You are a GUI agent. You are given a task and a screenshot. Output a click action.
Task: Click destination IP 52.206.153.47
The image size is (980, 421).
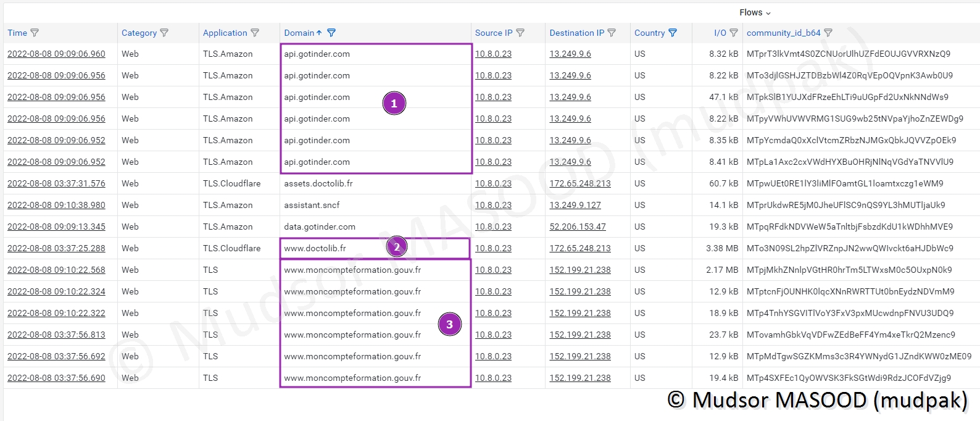(x=578, y=227)
